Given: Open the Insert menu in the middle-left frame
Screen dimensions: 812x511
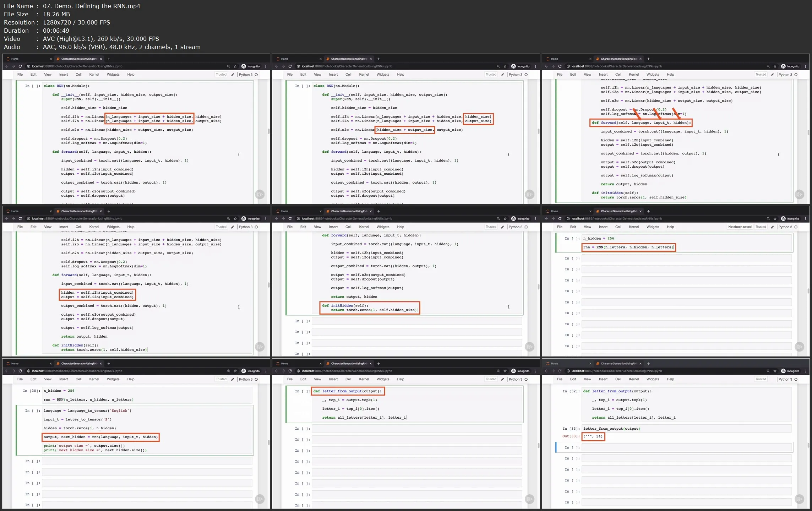Looking at the screenshot, I should [64, 227].
